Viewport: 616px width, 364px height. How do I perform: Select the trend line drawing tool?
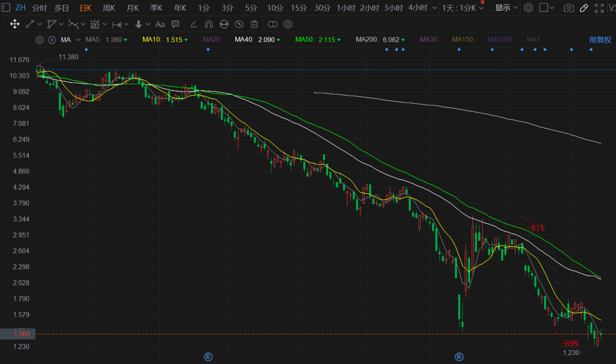pos(30,24)
